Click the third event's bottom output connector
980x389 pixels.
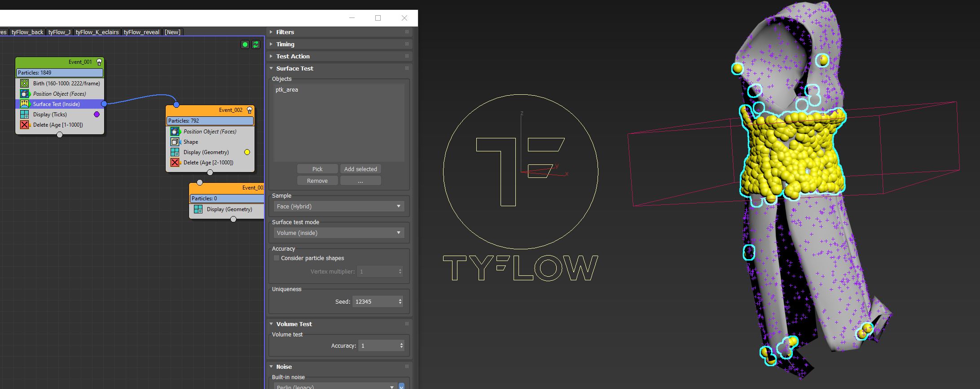pos(233,219)
